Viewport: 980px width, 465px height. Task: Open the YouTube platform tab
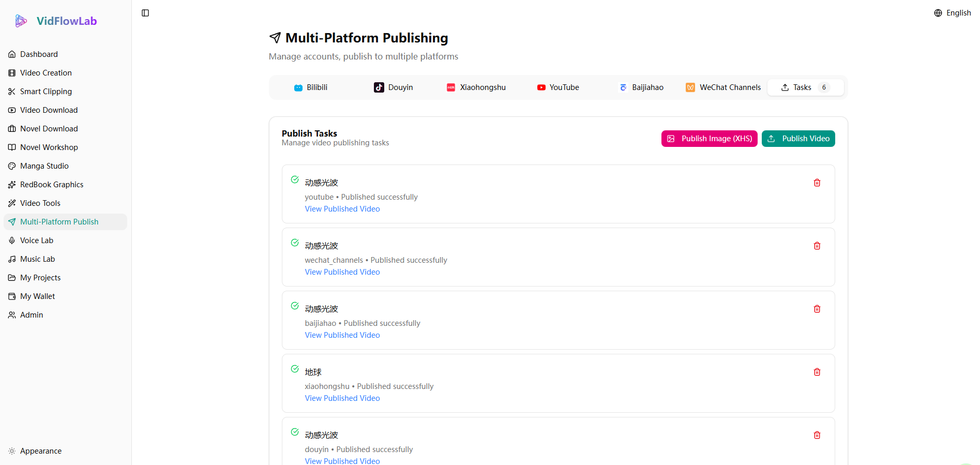[x=558, y=87]
